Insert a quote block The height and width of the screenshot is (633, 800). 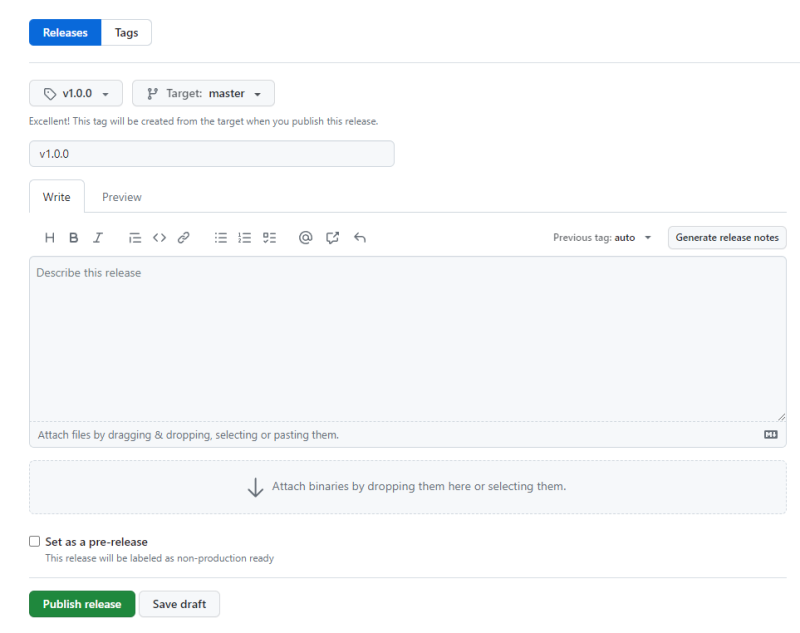click(135, 238)
